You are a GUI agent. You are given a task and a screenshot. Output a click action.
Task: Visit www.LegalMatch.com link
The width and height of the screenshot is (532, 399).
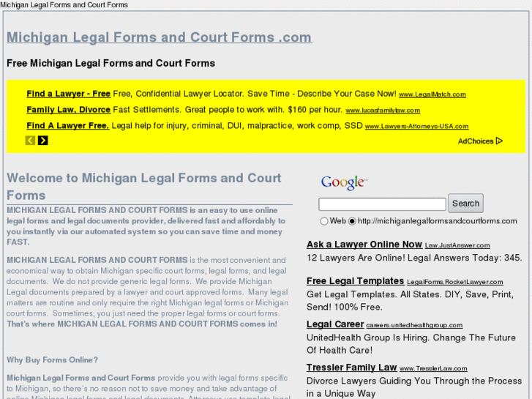pyautogui.click(x=432, y=94)
